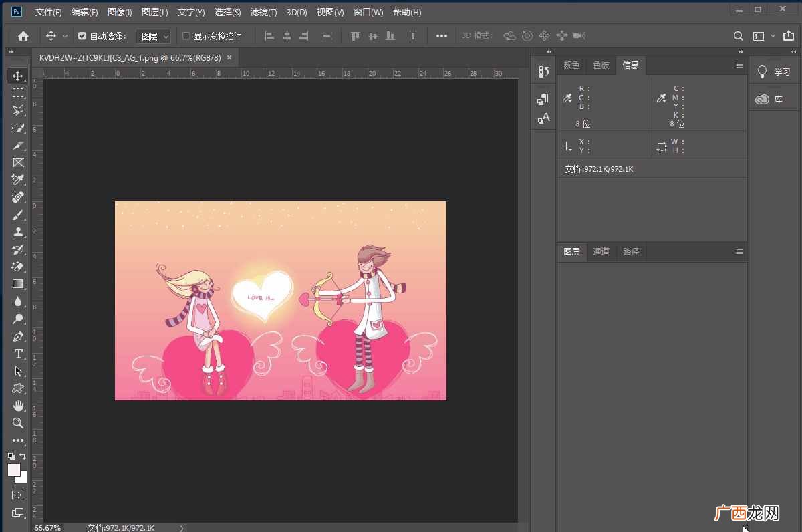Click the foreground color swatch
This screenshot has height=532, width=802.
pos(13,470)
